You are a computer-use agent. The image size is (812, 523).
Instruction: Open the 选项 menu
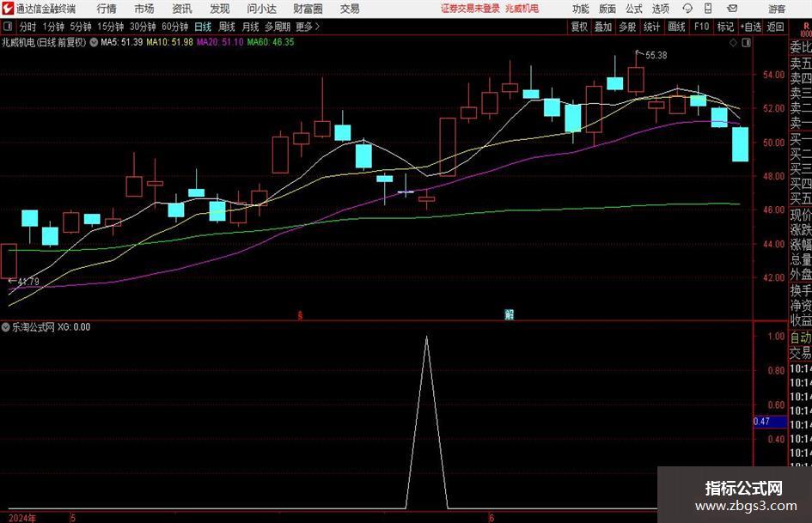(x=661, y=9)
